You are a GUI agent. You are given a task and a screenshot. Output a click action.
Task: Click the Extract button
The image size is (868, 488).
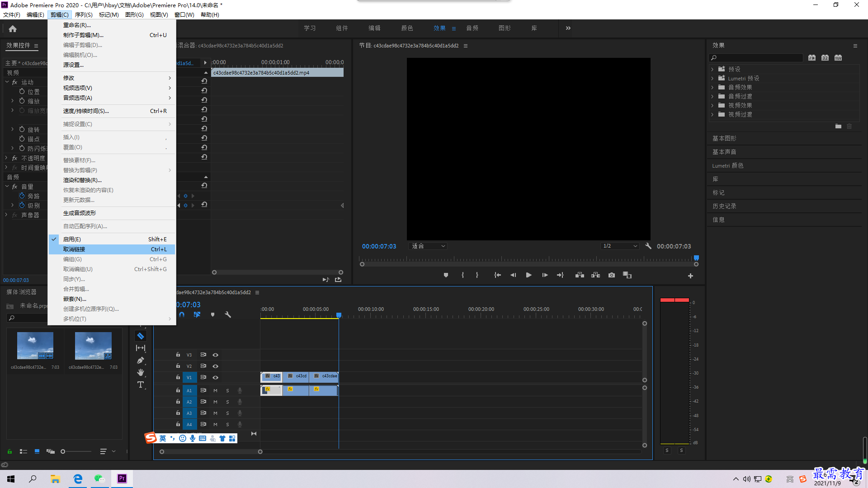pos(595,275)
